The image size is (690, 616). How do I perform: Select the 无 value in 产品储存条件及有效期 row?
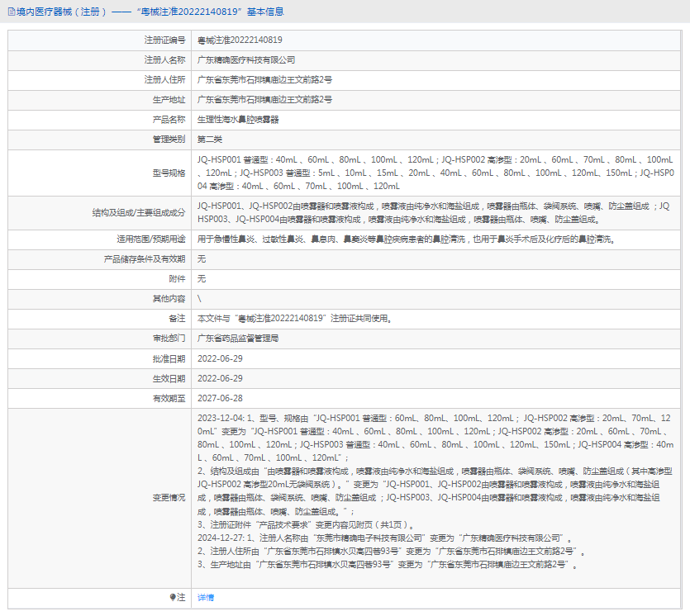click(x=202, y=259)
